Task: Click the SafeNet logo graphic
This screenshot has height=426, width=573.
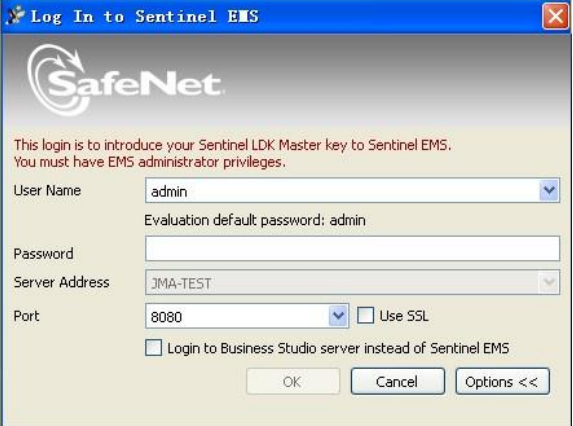Action: (x=125, y=80)
